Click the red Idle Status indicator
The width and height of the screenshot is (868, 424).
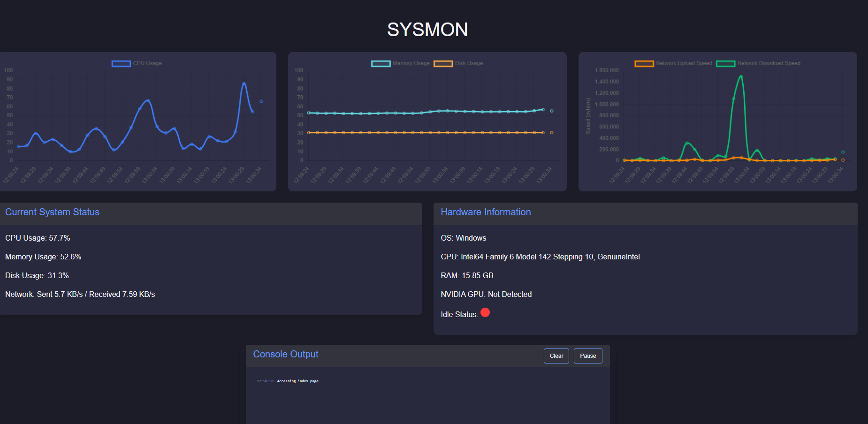point(485,312)
